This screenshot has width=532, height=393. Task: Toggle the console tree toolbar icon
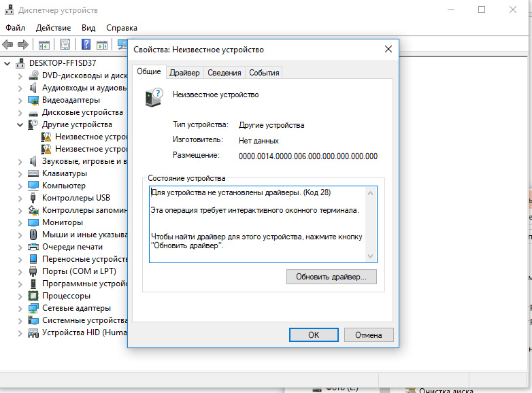tap(44, 45)
